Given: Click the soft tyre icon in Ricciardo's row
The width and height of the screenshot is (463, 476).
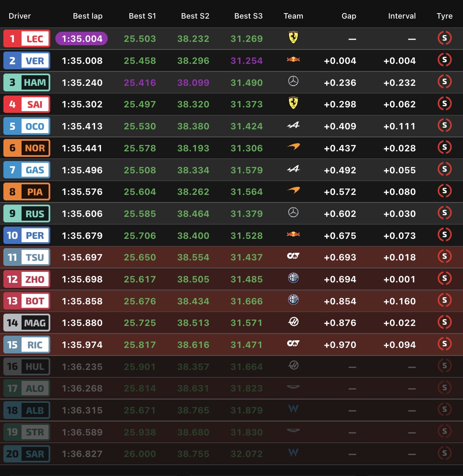Looking at the screenshot, I should pyautogui.click(x=444, y=344).
